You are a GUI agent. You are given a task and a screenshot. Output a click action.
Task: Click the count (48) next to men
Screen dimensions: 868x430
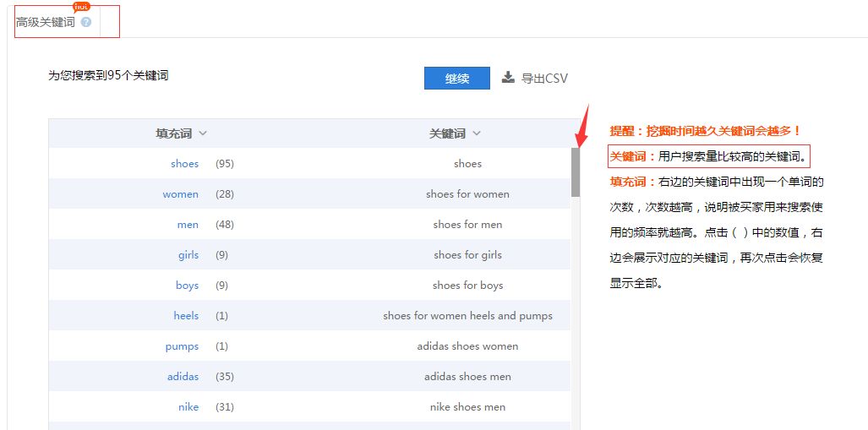[225, 225]
